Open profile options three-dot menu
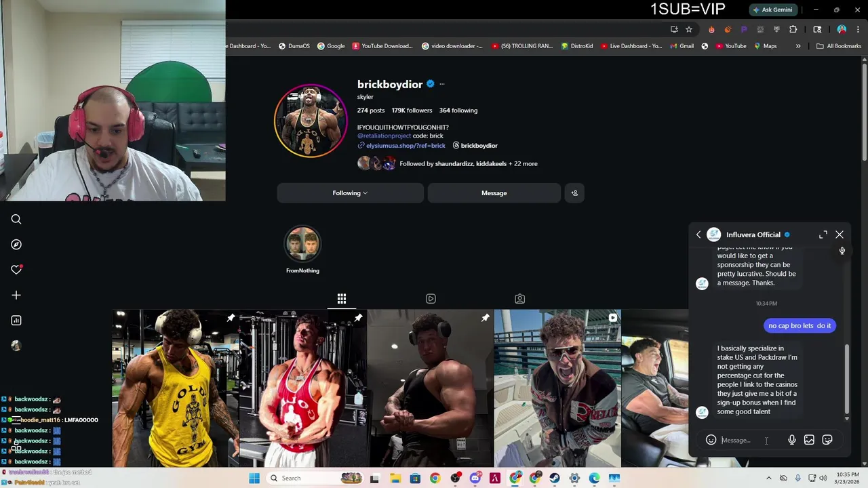Screen dimensions: 868x488 click(442, 84)
